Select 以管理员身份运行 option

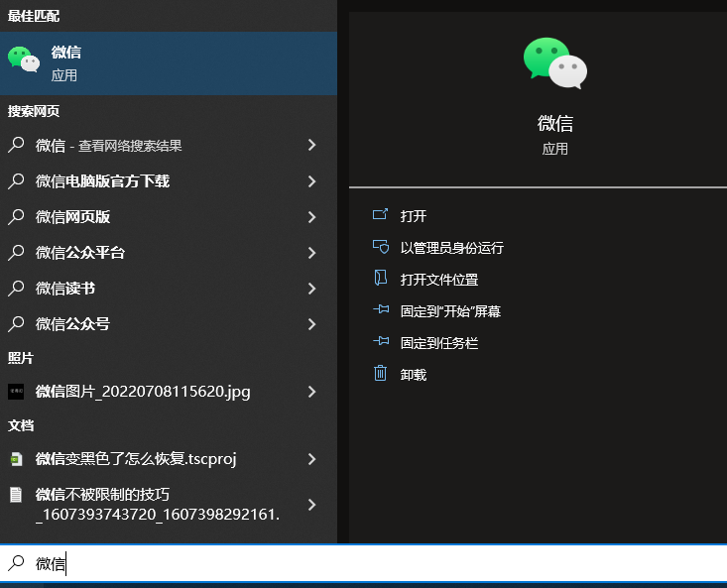point(451,248)
